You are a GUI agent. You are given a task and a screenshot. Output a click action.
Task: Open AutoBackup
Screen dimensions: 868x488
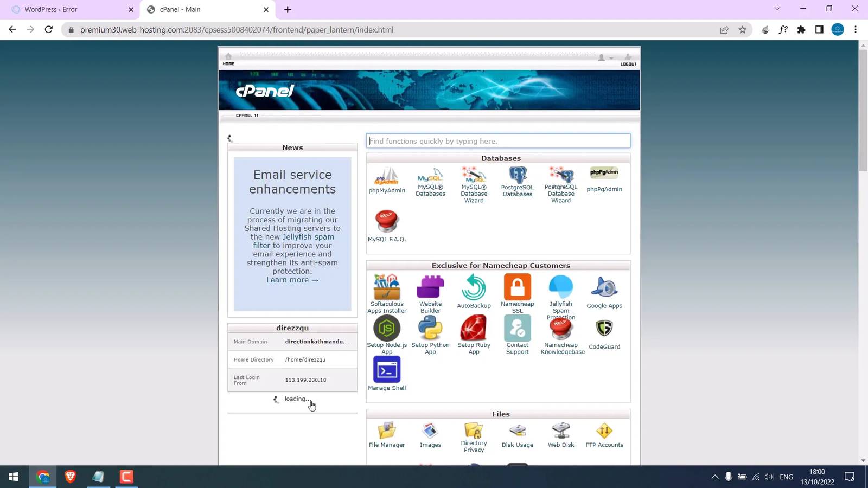474,292
